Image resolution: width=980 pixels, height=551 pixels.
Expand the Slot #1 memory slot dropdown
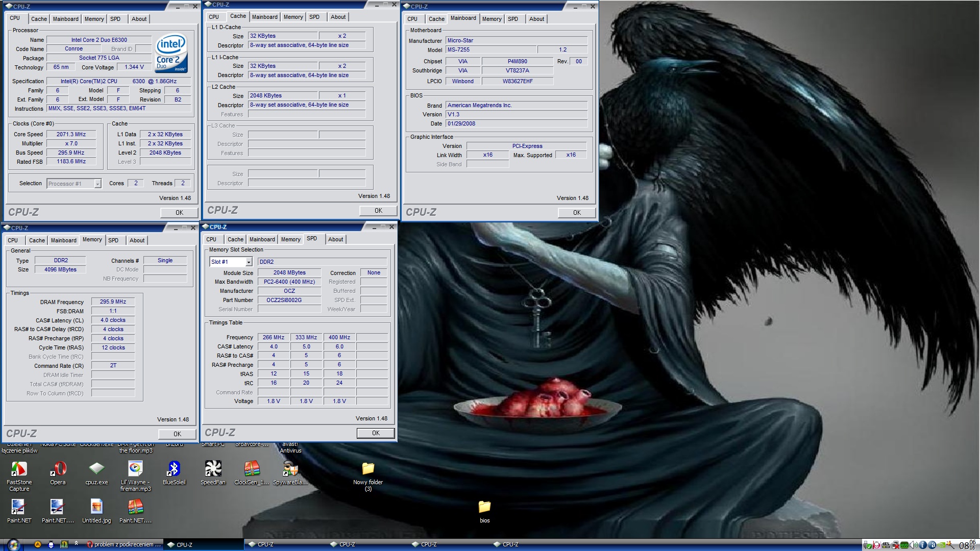click(249, 262)
